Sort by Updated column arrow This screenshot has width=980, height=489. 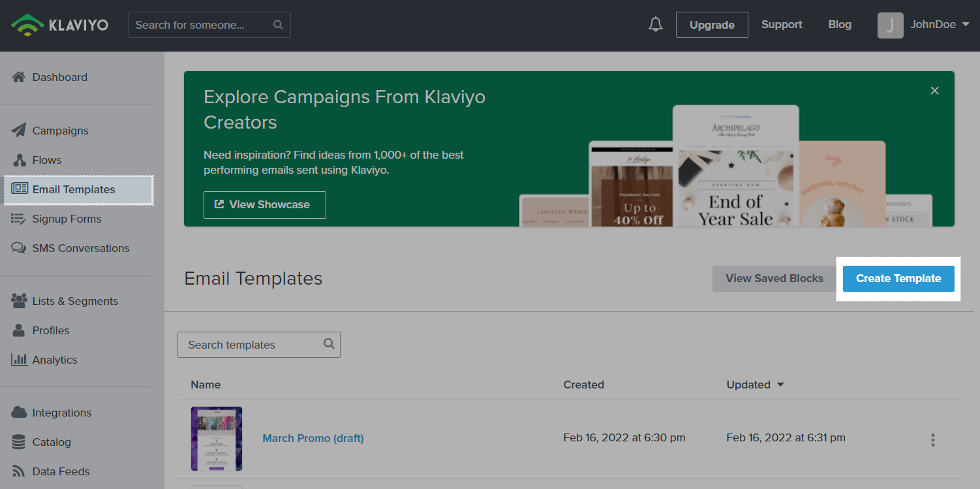pos(780,385)
